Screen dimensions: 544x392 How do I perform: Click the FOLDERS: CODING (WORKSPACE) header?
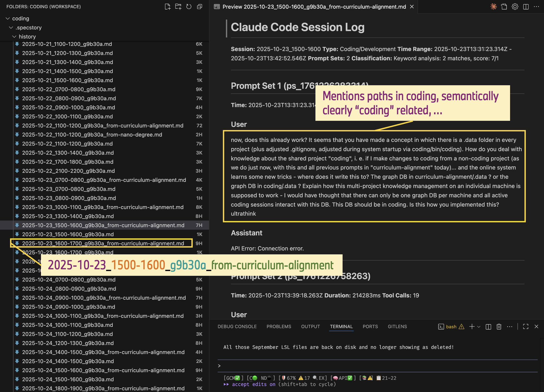(43, 7)
